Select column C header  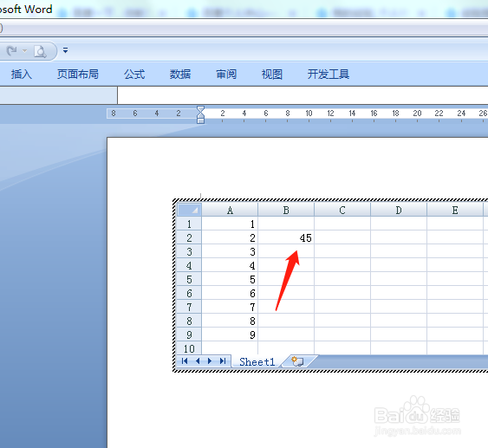(x=342, y=210)
